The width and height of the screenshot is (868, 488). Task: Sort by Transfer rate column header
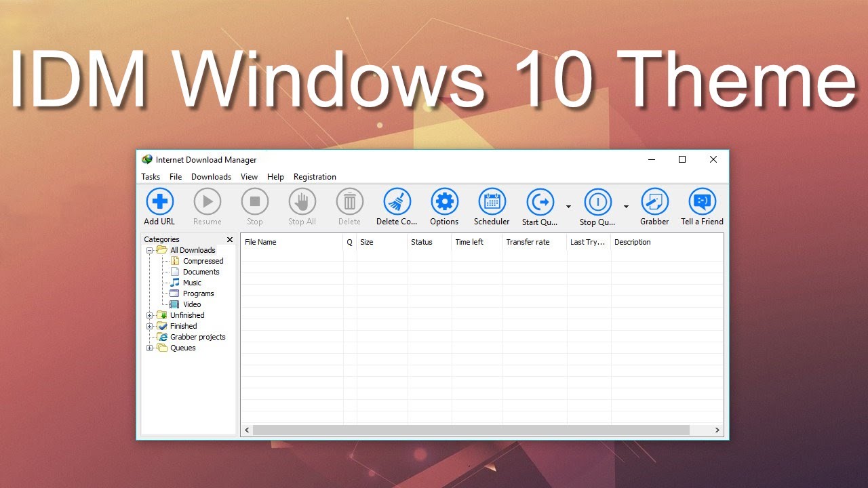pyautogui.click(x=535, y=242)
